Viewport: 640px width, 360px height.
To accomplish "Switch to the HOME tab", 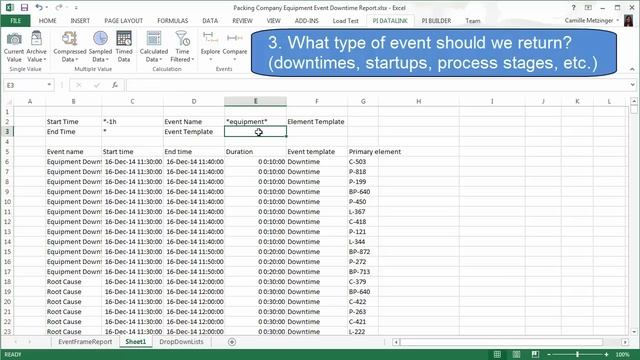I will click(47, 20).
